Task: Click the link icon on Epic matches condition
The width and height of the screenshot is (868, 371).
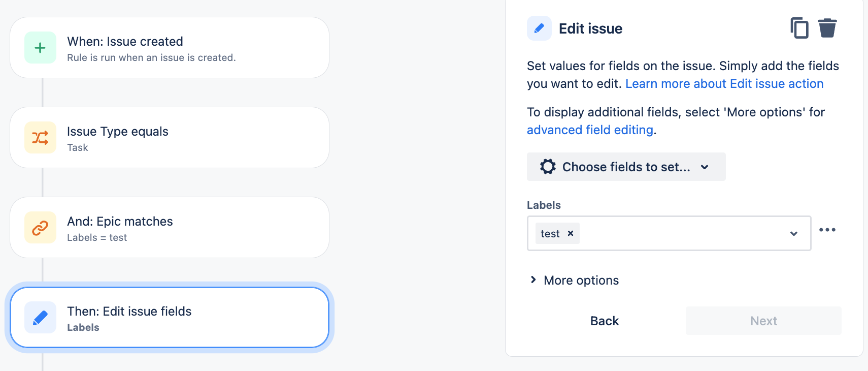Action: (40, 227)
